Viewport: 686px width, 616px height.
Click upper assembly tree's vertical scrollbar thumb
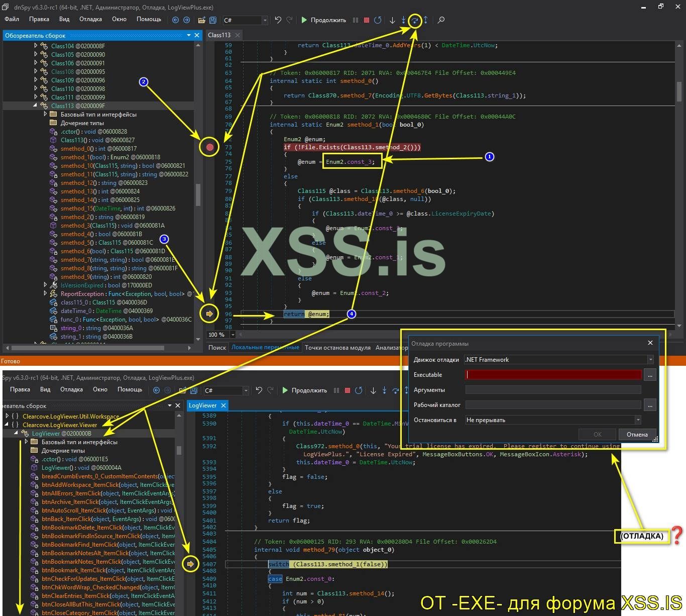point(198,195)
